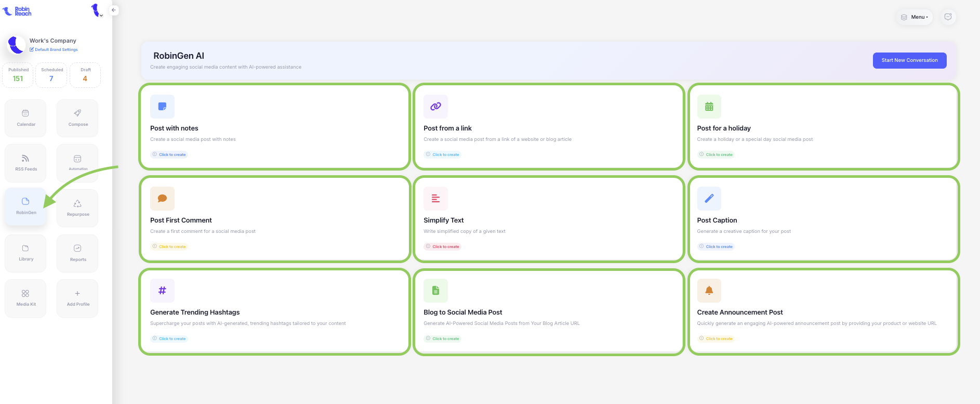Select the Post Caption title

[717, 220]
